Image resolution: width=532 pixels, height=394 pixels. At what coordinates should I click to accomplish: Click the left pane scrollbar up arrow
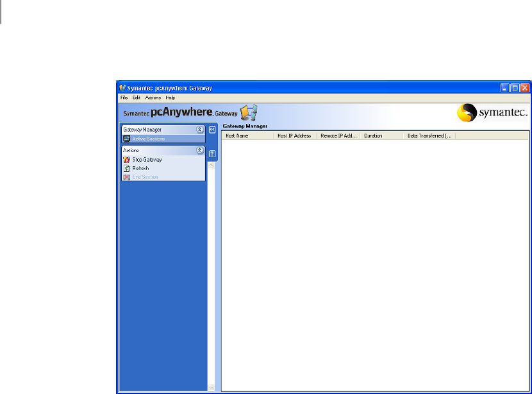click(211, 166)
